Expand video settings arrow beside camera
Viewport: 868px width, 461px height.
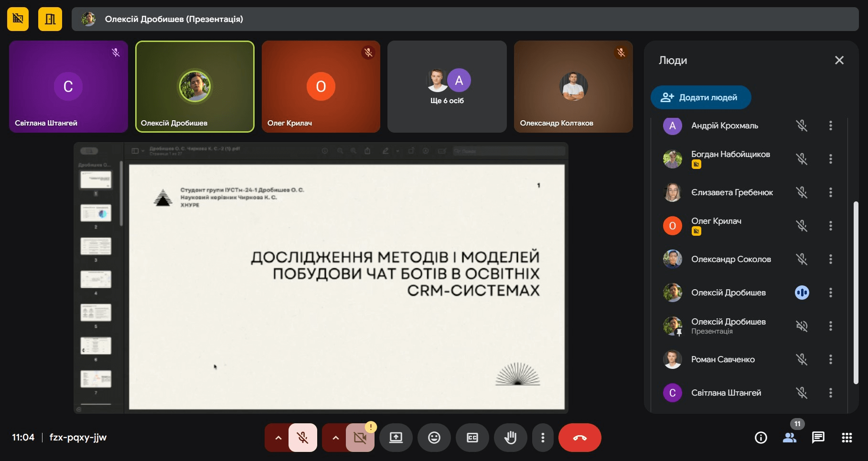click(335, 438)
